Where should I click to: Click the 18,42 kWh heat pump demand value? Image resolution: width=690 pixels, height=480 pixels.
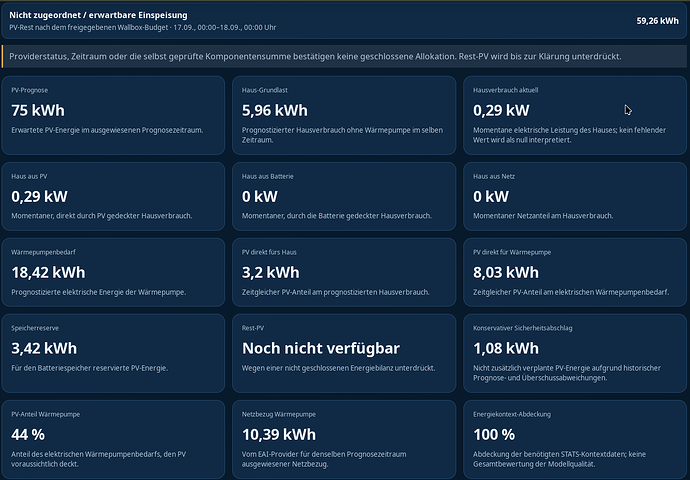48,272
